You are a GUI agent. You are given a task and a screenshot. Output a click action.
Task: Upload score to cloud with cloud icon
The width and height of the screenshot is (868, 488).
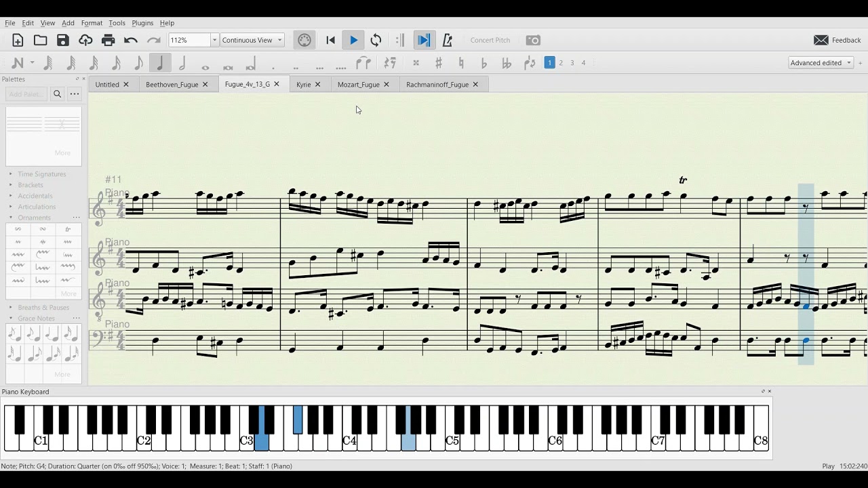[85, 41]
